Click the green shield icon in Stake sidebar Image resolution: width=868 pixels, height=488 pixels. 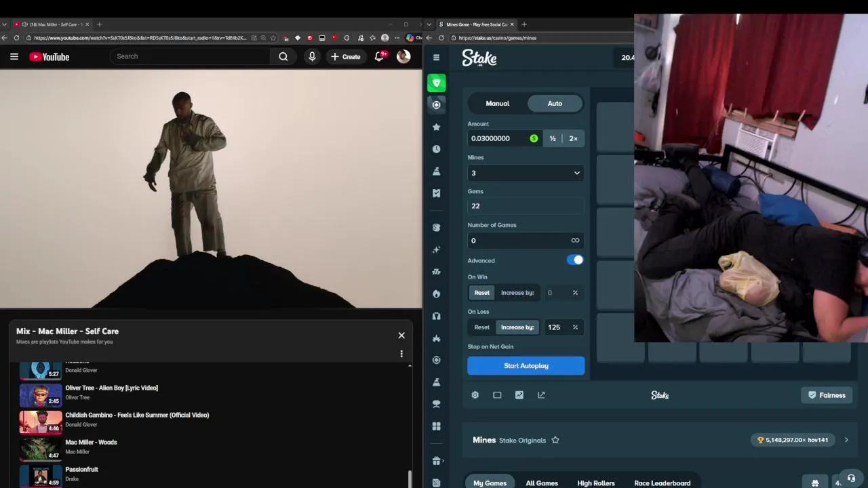(437, 83)
